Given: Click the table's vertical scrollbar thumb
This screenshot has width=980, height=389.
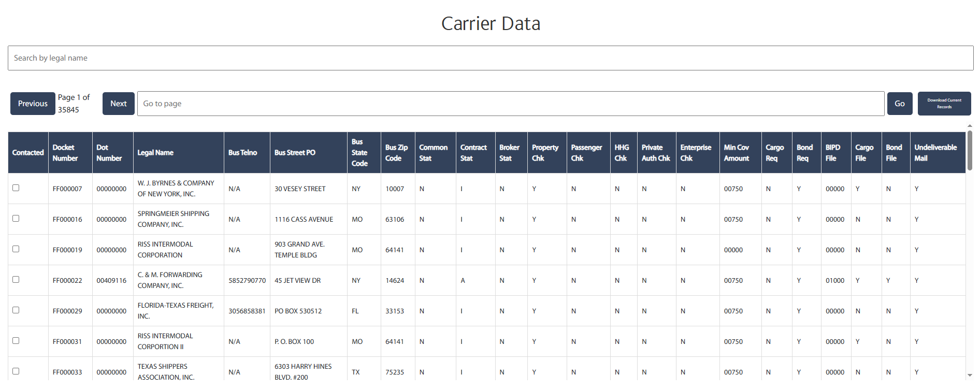Looking at the screenshot, I should tap(970, 150).
